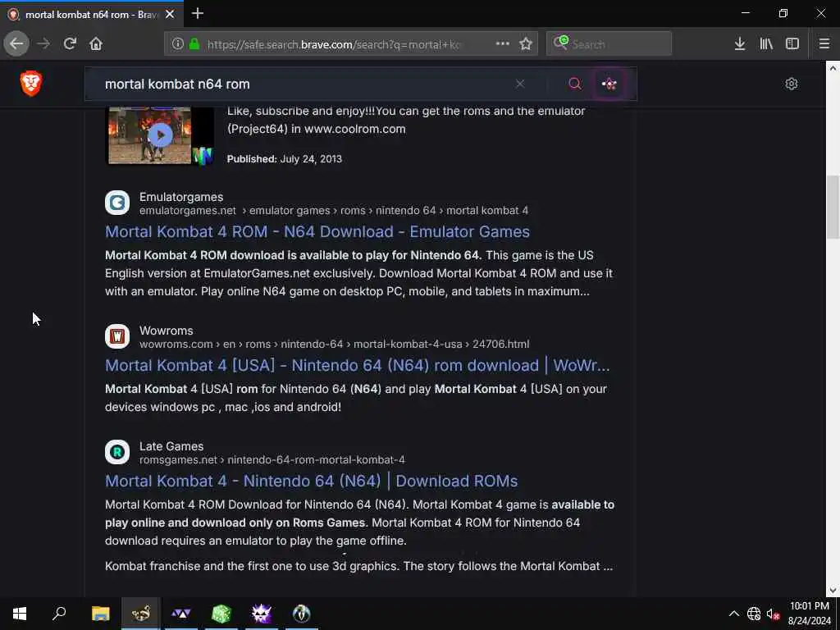Open File Explorer from taskbar

click(100, 614)
